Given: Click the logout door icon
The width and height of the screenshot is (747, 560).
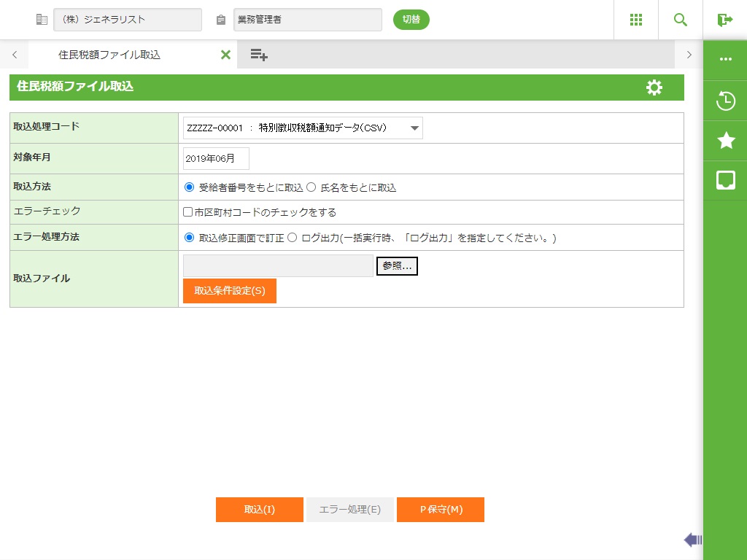Looking at the screenshot, I should (724, 20).
